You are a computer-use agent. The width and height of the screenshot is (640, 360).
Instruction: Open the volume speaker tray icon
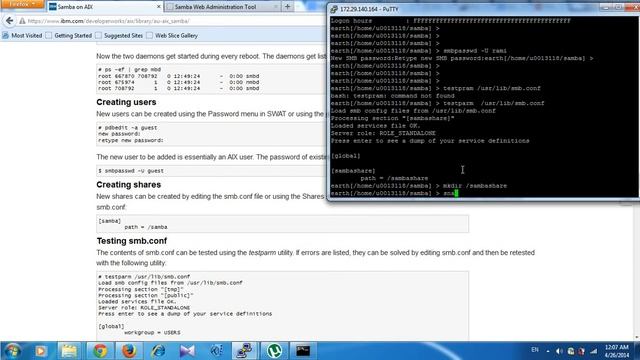click(559, 351)
